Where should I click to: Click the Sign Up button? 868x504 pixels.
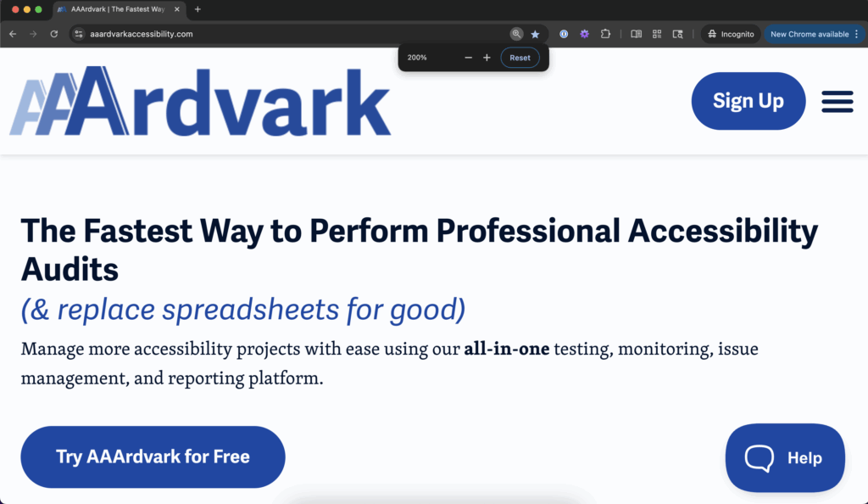748,101
